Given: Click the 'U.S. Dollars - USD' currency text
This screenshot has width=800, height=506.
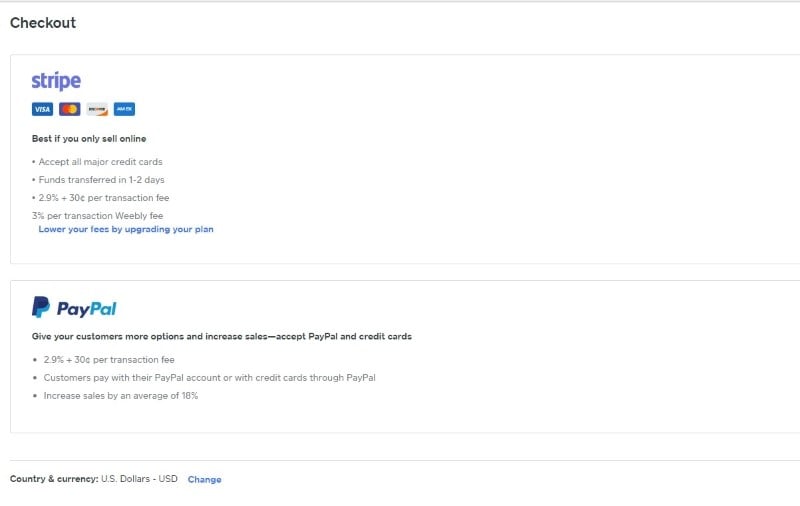Looking at the screenshot, I should coord(139,479).
